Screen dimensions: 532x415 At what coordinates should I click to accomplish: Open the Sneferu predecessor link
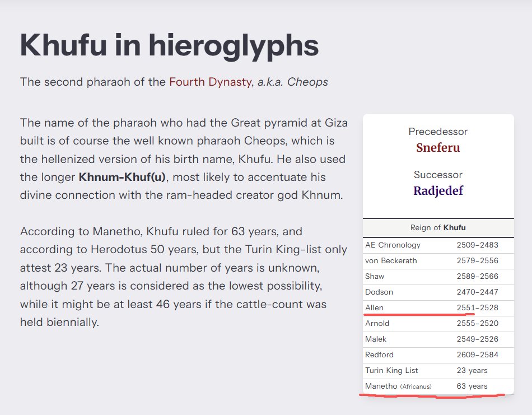pyautogui.click(x=438, y=148)
